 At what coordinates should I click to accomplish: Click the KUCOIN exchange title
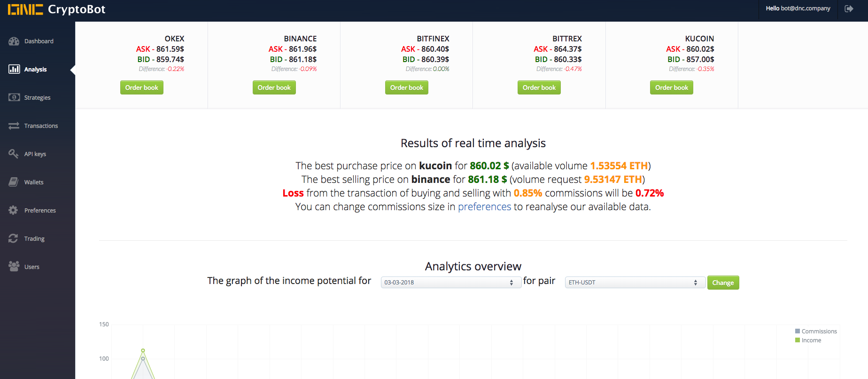tap(699, 39)
